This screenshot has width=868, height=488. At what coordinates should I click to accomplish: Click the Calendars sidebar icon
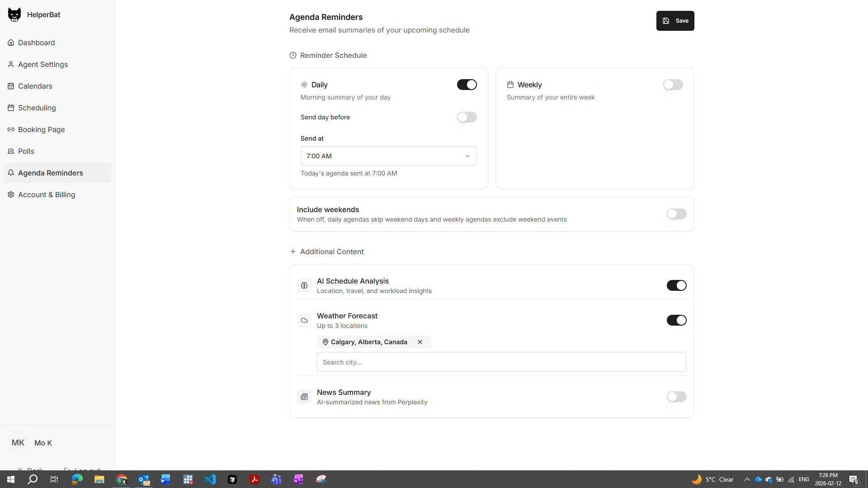point(11,85)
